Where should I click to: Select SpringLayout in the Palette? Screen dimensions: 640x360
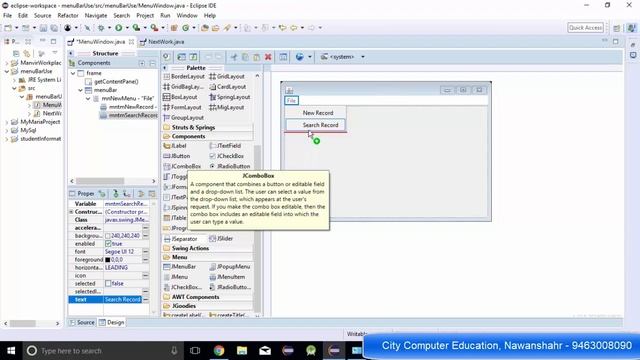coord(230,97)
